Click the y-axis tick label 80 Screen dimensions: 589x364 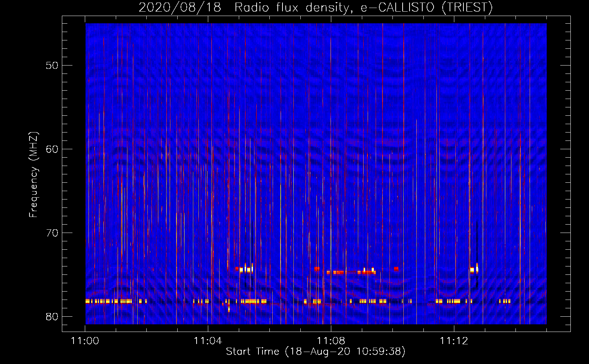tap(52, 317)
